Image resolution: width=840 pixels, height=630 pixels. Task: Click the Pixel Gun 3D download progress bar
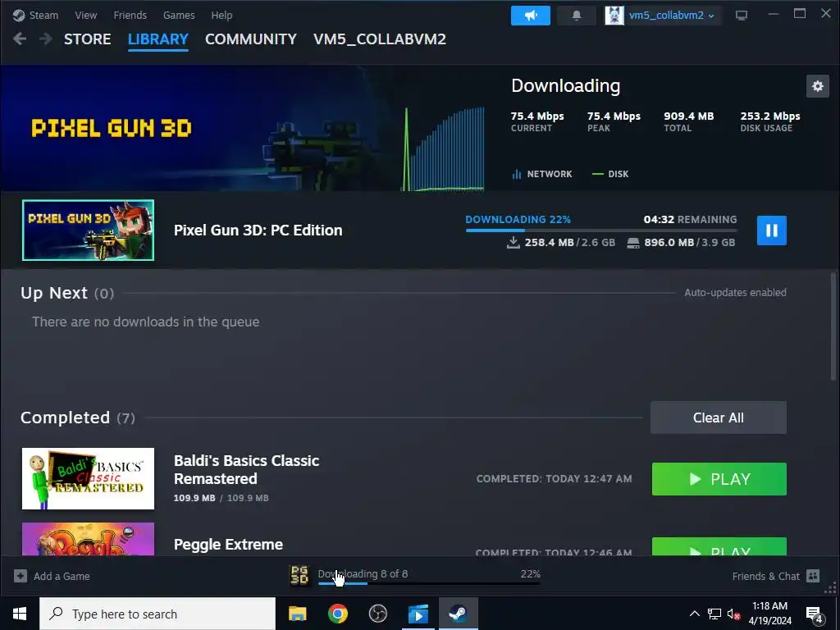(x=601, y=231)
